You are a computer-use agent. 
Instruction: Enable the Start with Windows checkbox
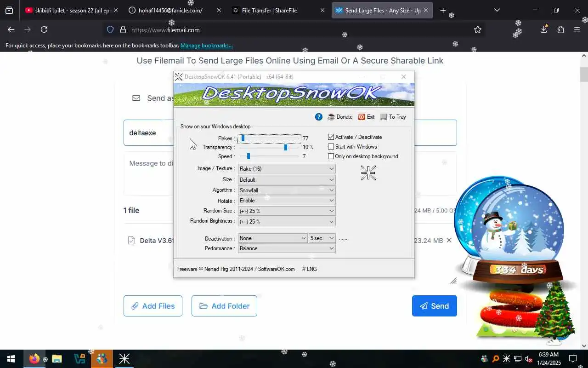(331, 146)
